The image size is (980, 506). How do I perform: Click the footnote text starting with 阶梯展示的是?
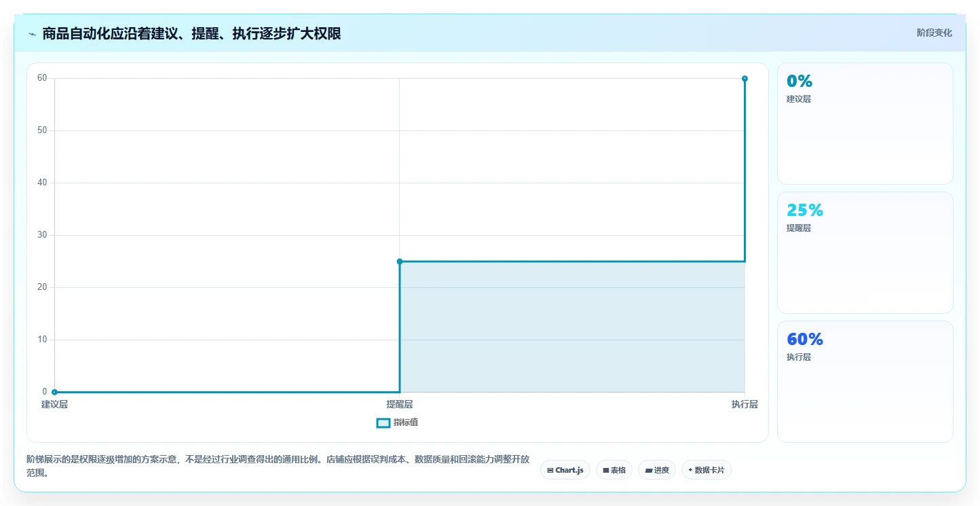point(278,466)
